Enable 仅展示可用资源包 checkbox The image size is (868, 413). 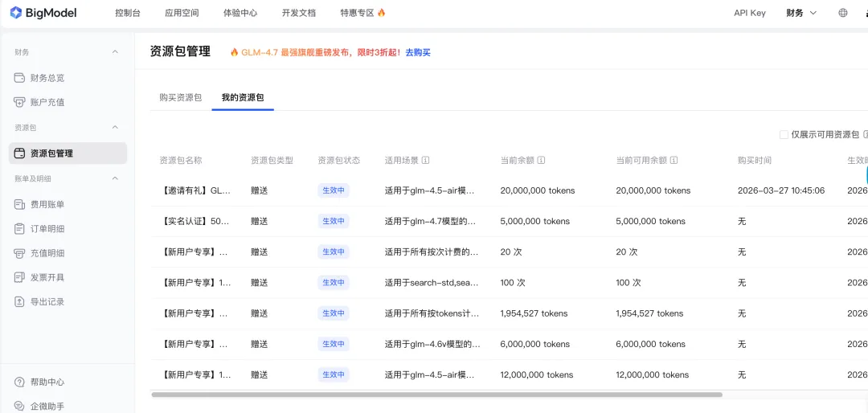[784, 134]
